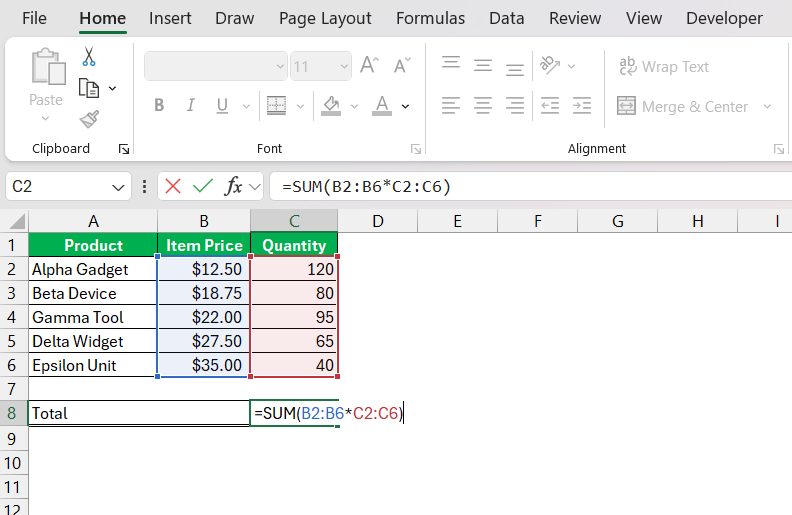Expand orientation dropdown arrow
Image resolution: width=792 pixels, height=515 pixels.
click(571, 66)
